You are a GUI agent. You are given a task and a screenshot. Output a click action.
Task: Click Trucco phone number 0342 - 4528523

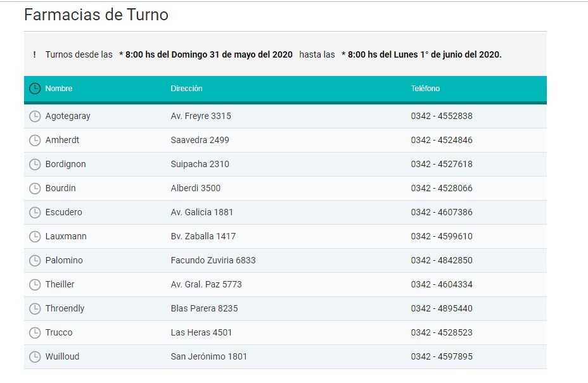pos(441,333)
